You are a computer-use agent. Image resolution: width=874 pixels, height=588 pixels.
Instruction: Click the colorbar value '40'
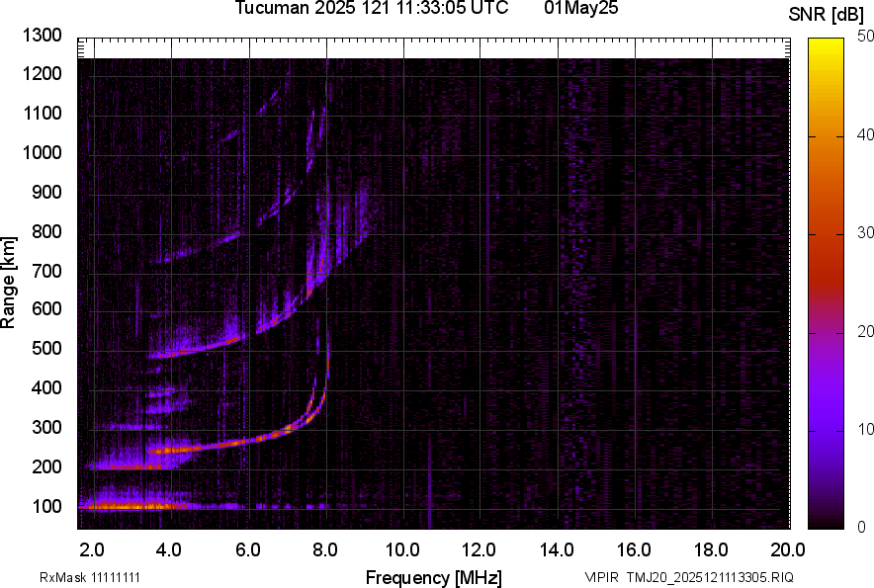click(x=865, y=134)
